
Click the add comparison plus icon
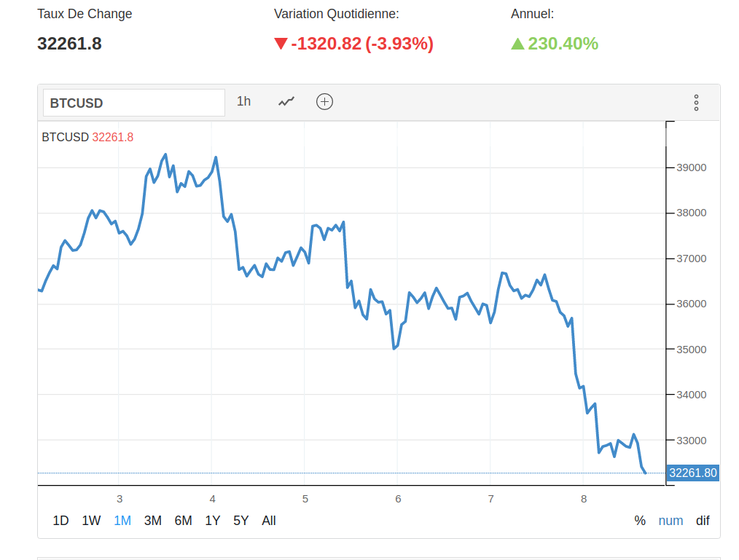324,102
